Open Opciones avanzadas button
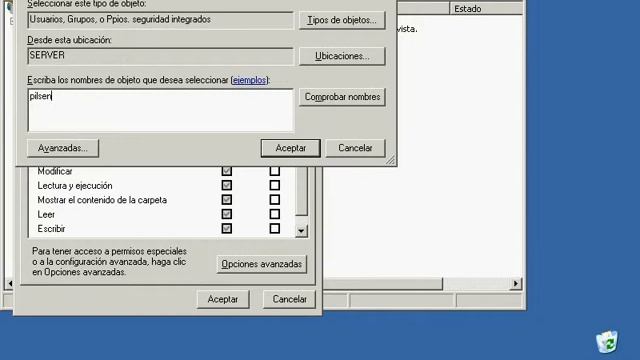Viewport: 640px width, 360px height. click(262, 264)
